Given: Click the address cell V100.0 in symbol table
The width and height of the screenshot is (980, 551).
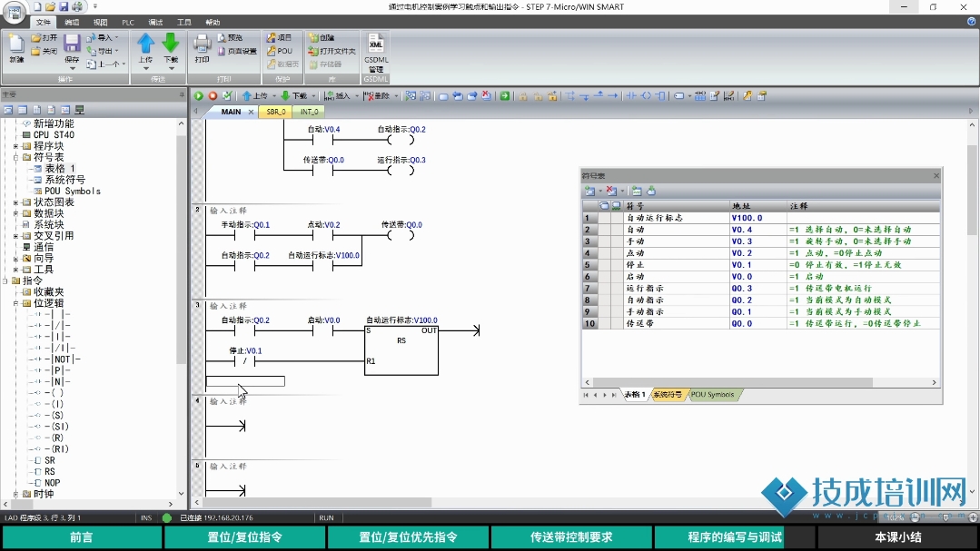Looking at the screenshot, I should coord(757,218).
